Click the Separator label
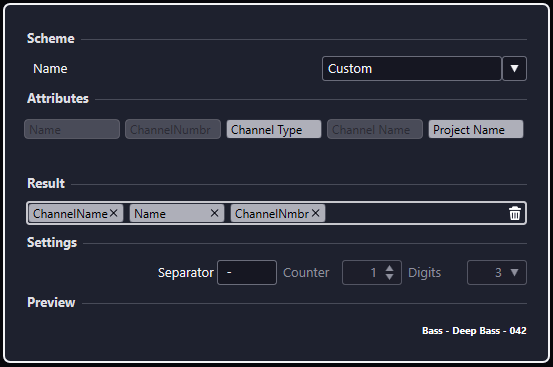Screen dimensions: 553x367 pyautogui.click(x=186, y=273)
